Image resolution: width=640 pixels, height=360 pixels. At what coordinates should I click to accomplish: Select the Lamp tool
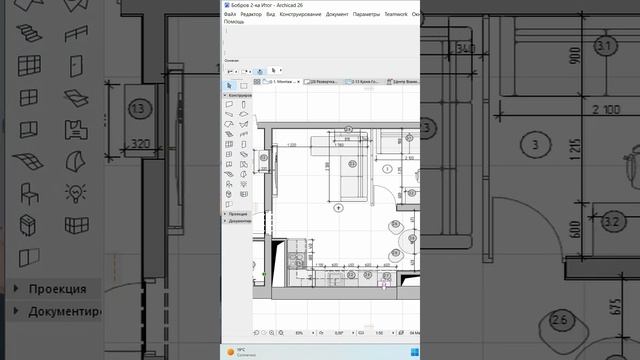pos(244,184)
